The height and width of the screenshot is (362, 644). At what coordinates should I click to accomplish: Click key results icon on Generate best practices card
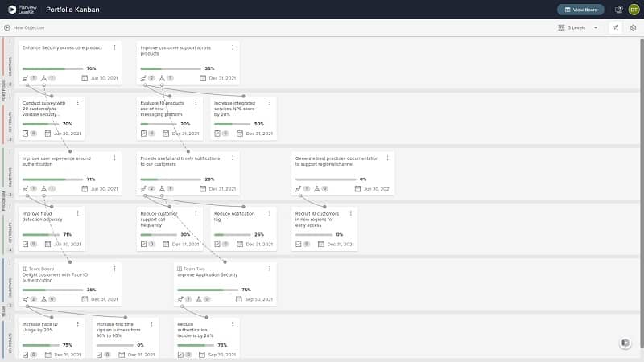point(298,189)
